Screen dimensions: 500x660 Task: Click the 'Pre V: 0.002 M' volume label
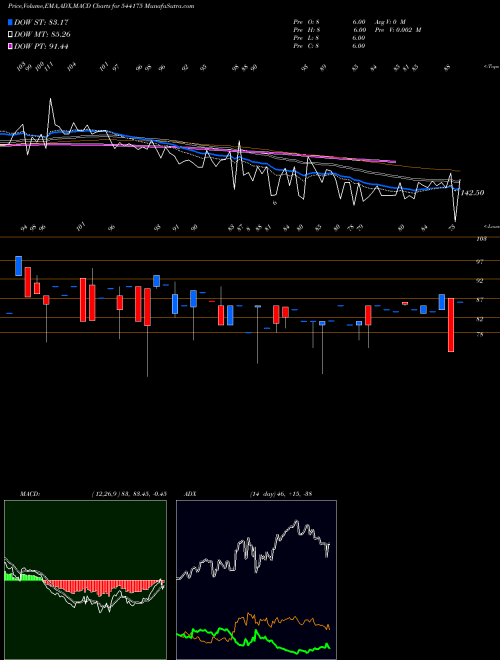(x=397, y=30)
